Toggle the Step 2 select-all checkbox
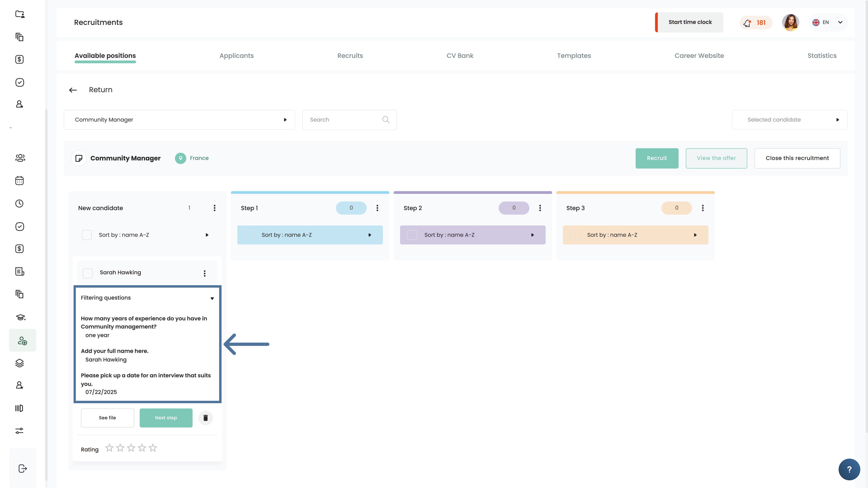 [412, 235]
